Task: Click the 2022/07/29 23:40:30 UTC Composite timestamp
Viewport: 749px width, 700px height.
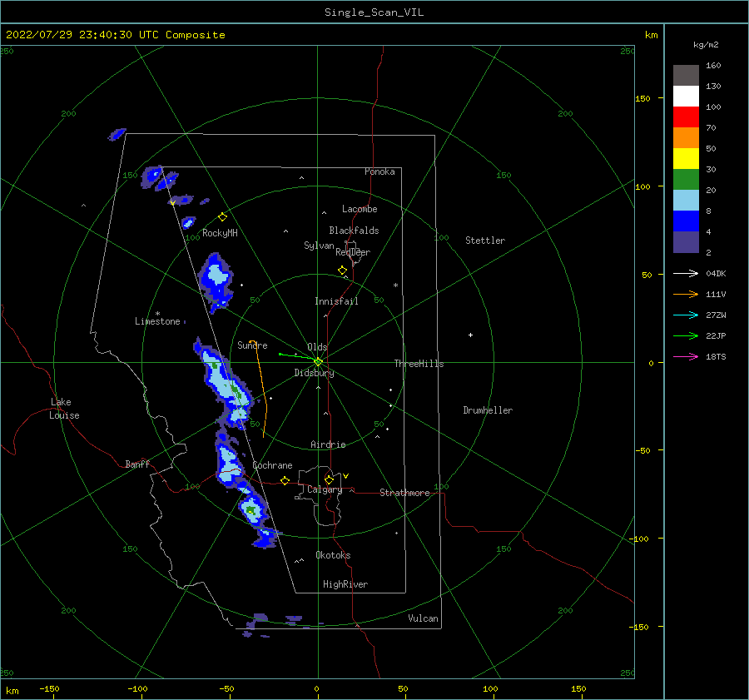Action: tap(115, 35)
